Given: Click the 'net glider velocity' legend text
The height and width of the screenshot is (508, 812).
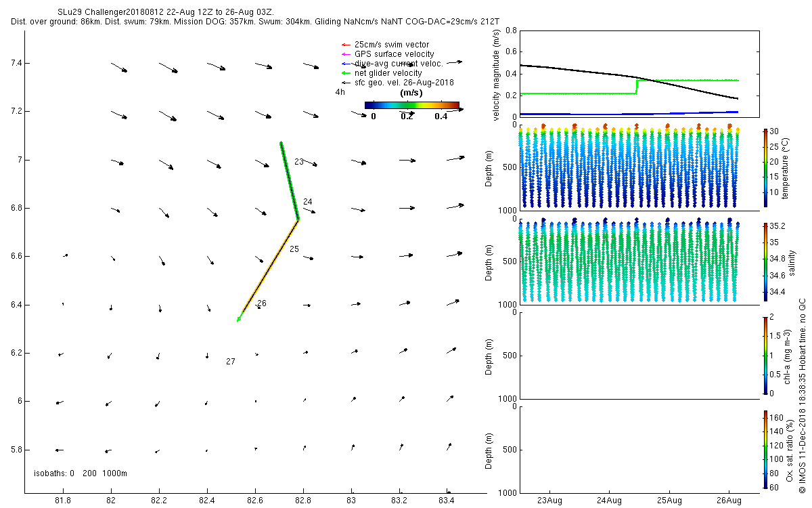Looking at the screenshot, I should [388, 73].
